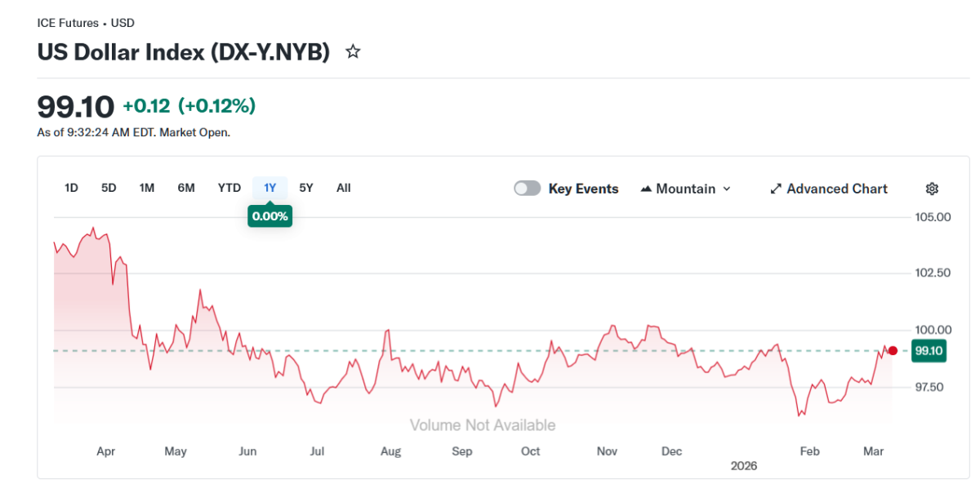This screenshot has width=980, height=480.
Task: Click the star icon to follow index
Action: [353, 52]
